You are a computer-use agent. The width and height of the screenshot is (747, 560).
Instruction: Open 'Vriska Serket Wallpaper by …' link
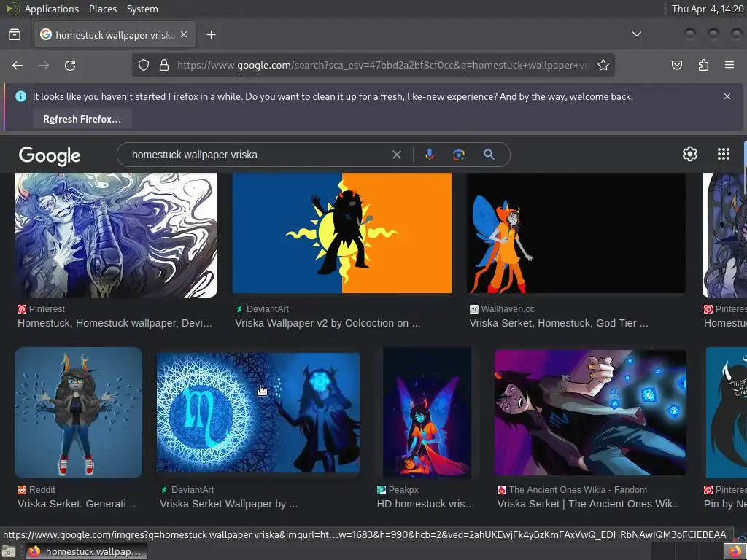[x=228, y=504]
